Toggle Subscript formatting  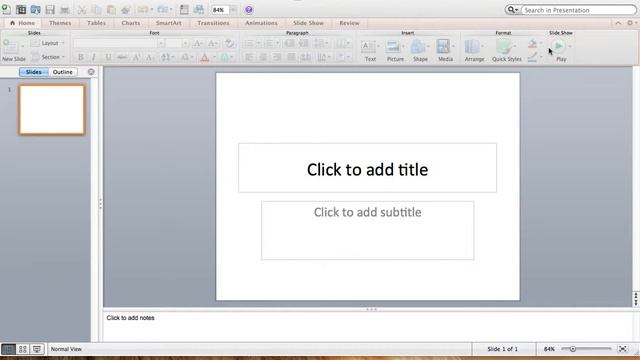pos(149,58)
